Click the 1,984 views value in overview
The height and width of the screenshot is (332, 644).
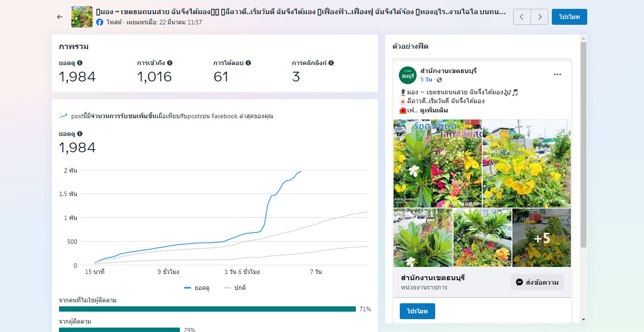pyautogui.click(x=77, y=77)
